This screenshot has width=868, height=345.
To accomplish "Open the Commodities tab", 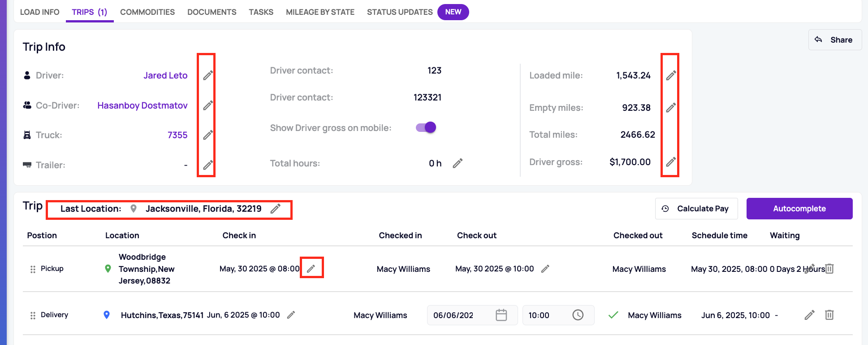I will tap(147, 12).
